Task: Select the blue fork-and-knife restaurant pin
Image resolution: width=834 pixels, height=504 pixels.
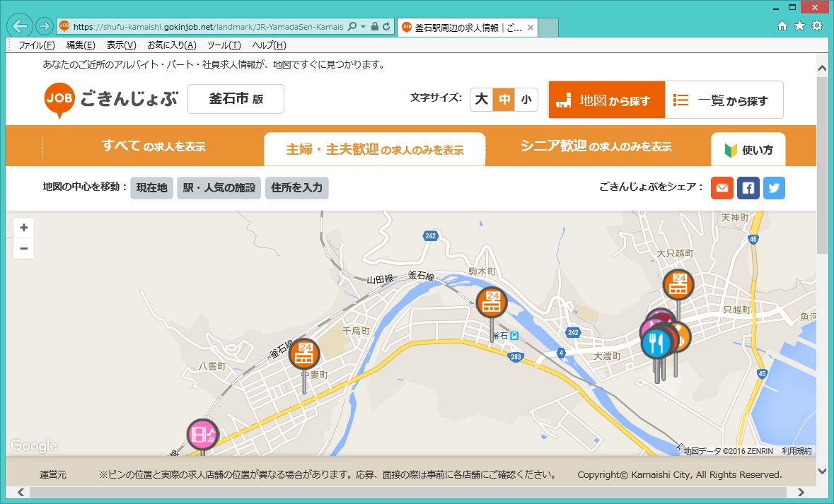Action: (x=657, y=344)
